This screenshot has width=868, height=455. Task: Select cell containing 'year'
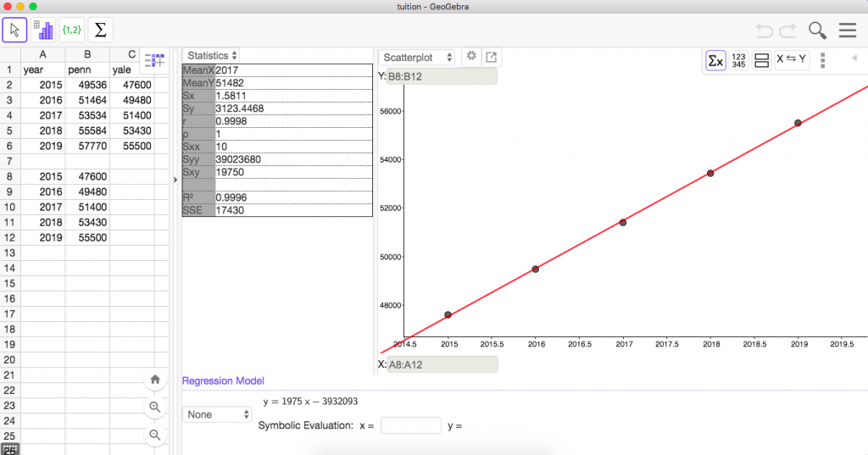[42, 69]
